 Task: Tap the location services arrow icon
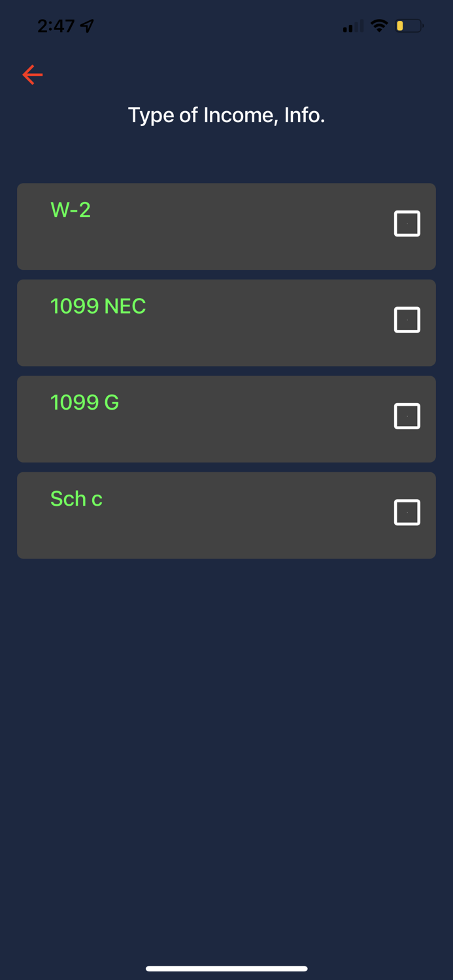(87, 26)
